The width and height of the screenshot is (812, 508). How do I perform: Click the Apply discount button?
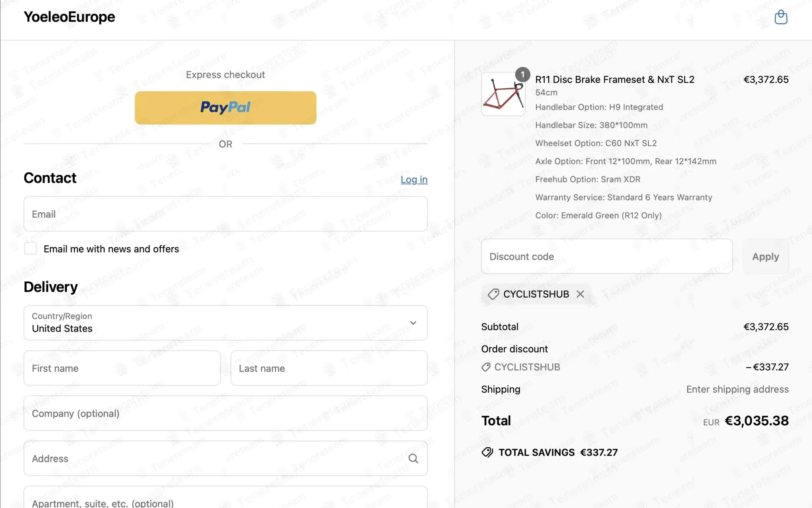pyautogui.click(x=765, y=256)
